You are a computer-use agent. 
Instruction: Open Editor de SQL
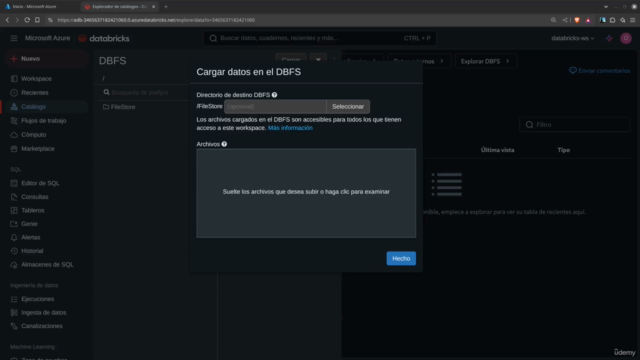point(40,183)
